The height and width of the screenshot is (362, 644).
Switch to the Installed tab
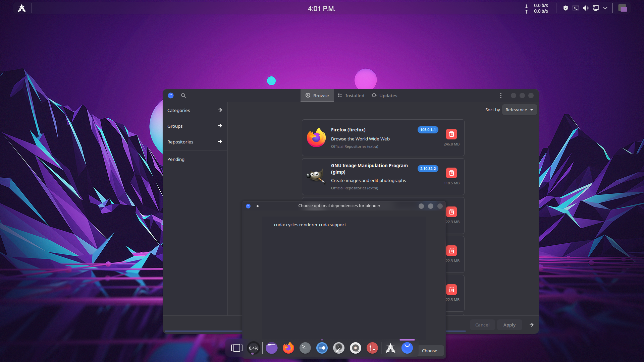[351, 96]
